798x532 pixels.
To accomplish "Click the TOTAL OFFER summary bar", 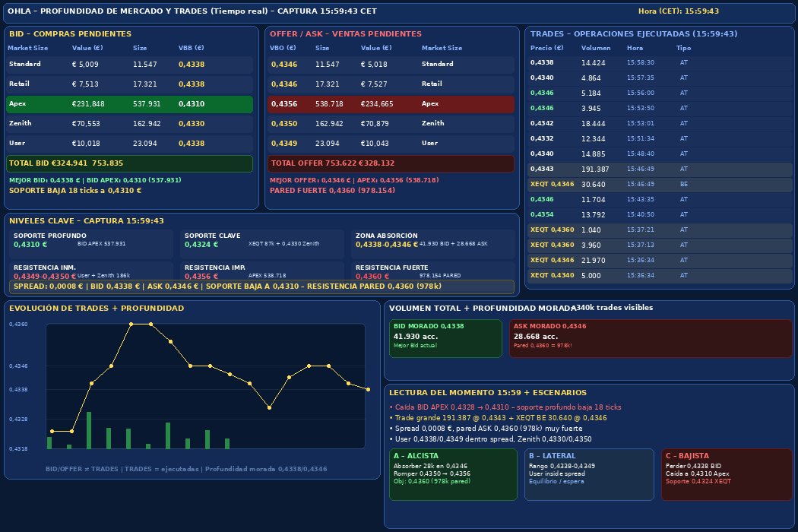I will 391,163.
